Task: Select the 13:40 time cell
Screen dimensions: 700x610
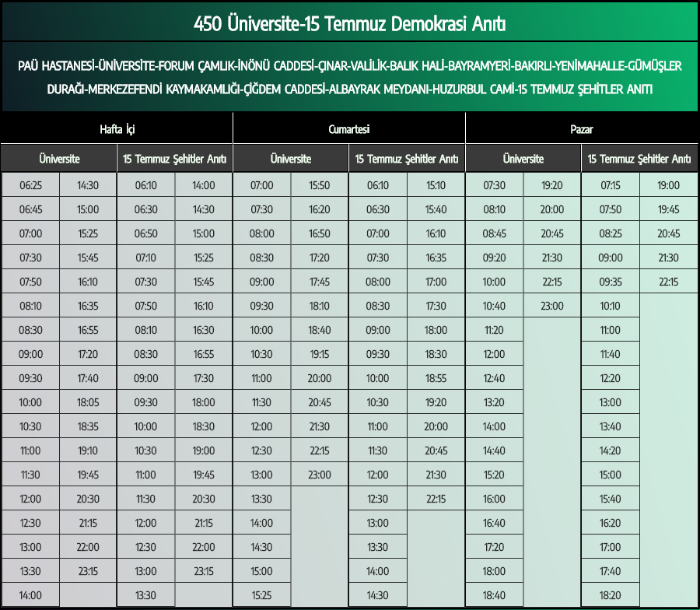Action: coord(611,426)
